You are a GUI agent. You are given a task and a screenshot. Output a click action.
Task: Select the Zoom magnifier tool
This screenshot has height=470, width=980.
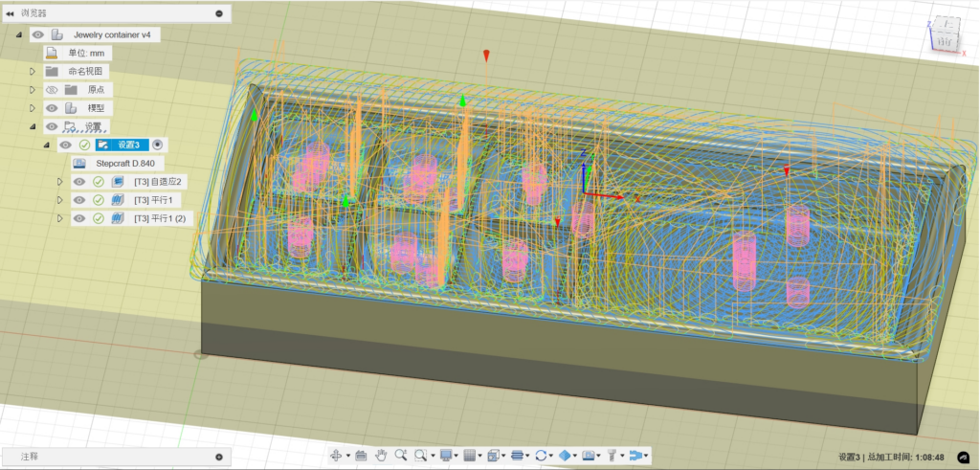[x=400, y=456]
